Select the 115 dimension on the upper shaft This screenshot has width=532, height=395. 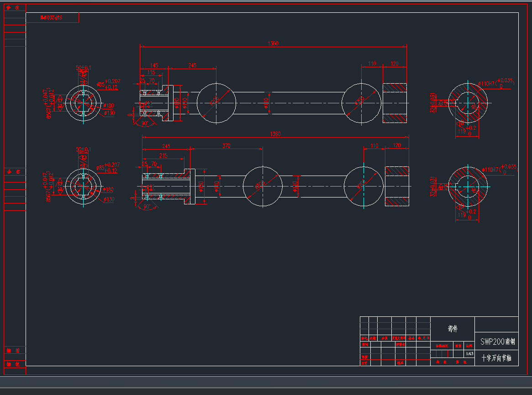[151, 73]
